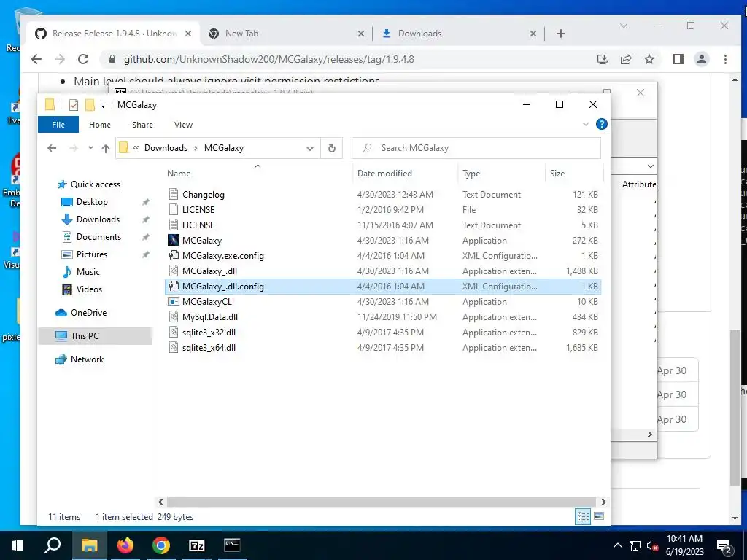Sort files by Type column

click(502, 174)
